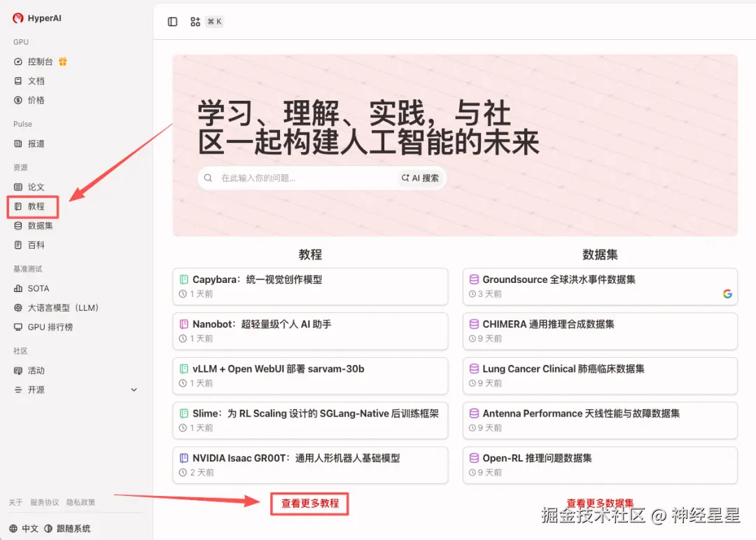The height and width of the screenshot is (540, 756).
Task: Expand the 开源 community section chevron
Action: [134, 389]
